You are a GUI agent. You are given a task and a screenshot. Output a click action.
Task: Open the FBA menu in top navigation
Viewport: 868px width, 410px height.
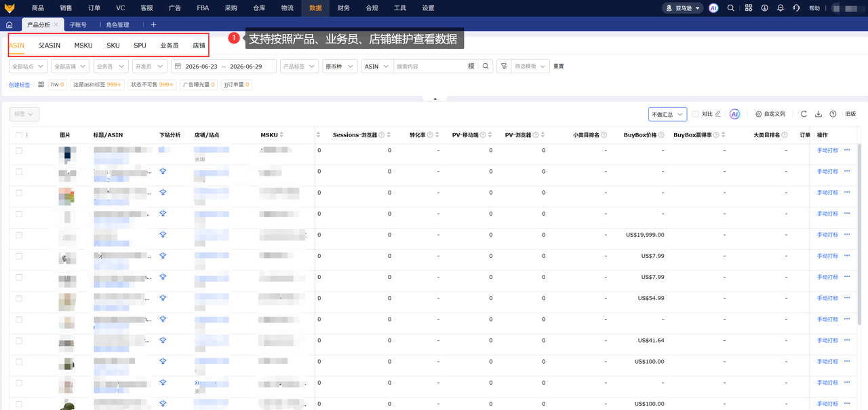click(x=203, y=8)
